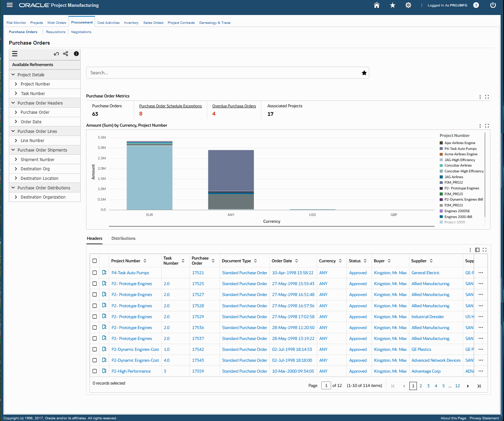Image resolution: width=504 pixels, height=421 pixels.
Task: Expand the Destination Location refinement
Action: pyautogui.click(x=16, y=178)
